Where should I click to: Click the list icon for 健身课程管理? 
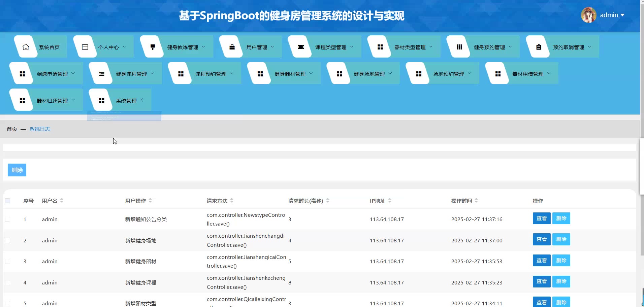(x=101, y=74)
